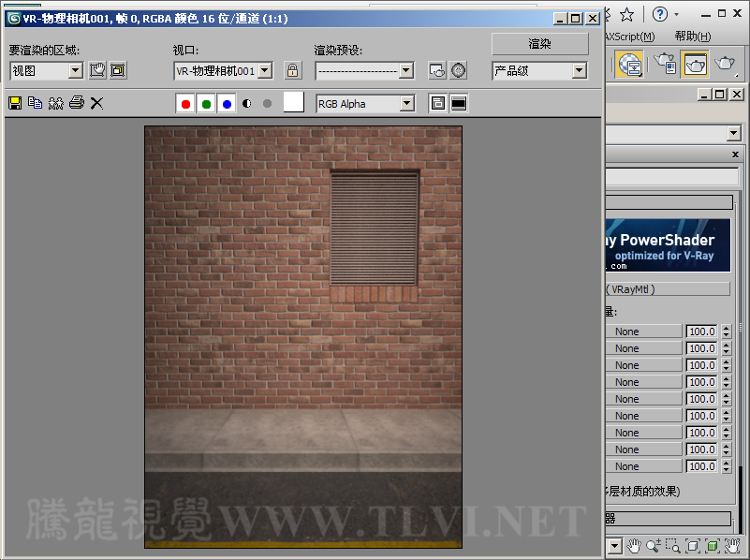
Task: Click the copy image icon
Action: pos(36,103)
